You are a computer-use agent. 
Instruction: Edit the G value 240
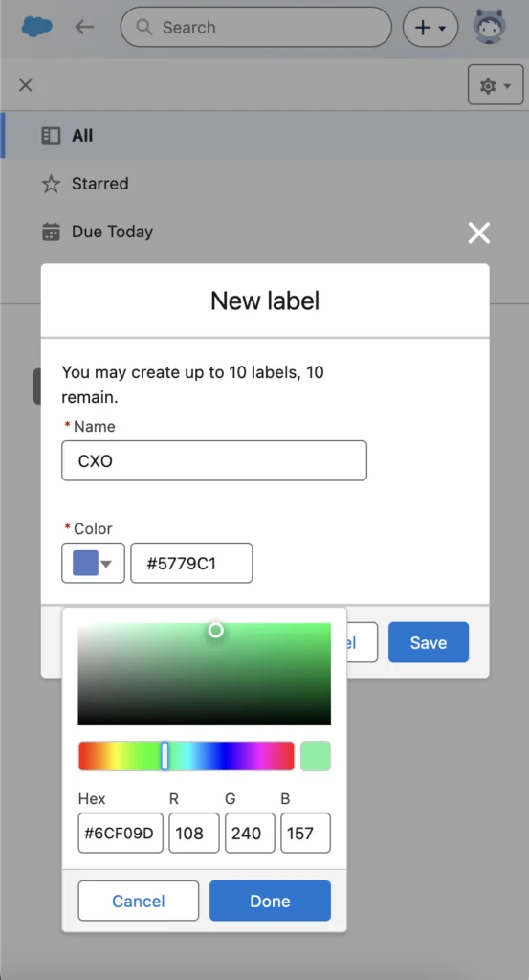pyautogui.click(x=250, y=833)
